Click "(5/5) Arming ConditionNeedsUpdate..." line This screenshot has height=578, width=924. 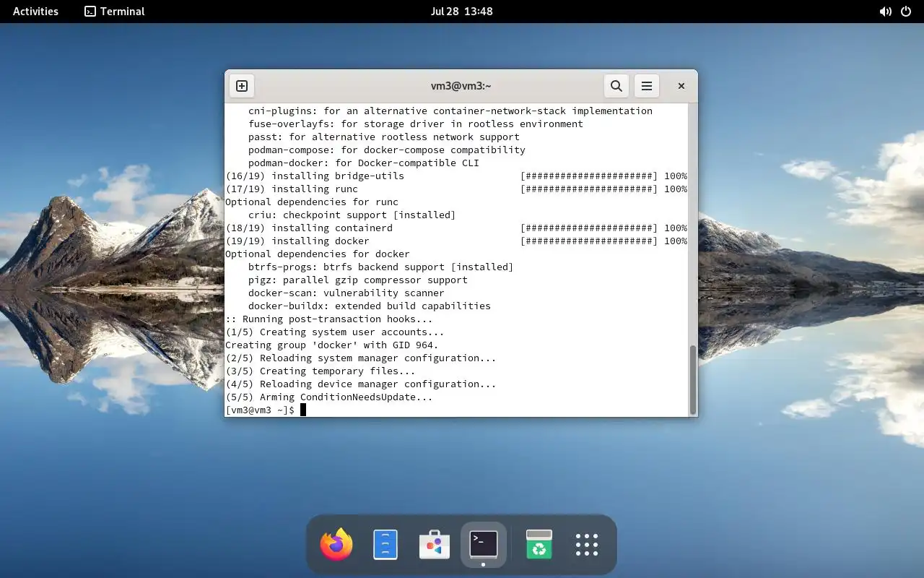[x=329, y=397]
